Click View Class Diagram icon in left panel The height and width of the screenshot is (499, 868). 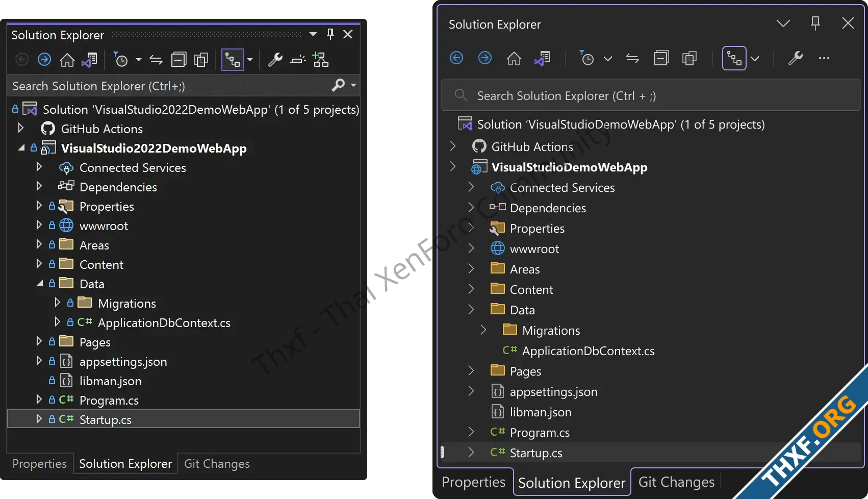(321, 60)
